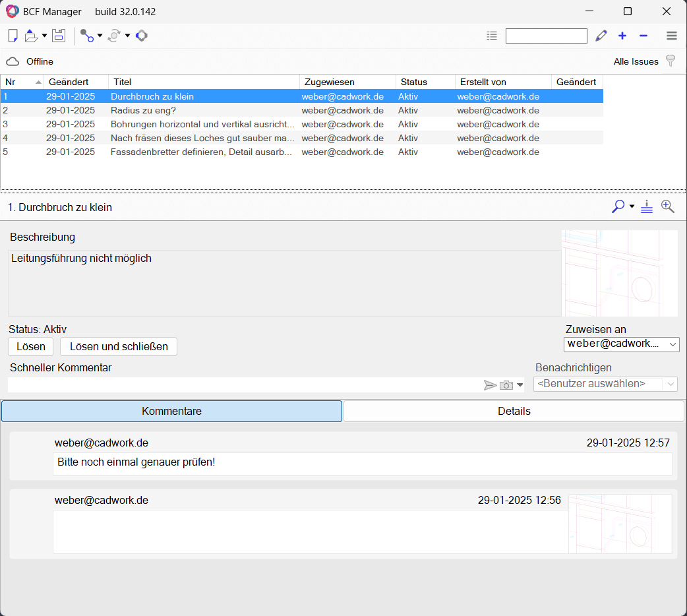The image size is (687, 616).
Task: Click the Alle Issues filter label
Action: [636, 61]
